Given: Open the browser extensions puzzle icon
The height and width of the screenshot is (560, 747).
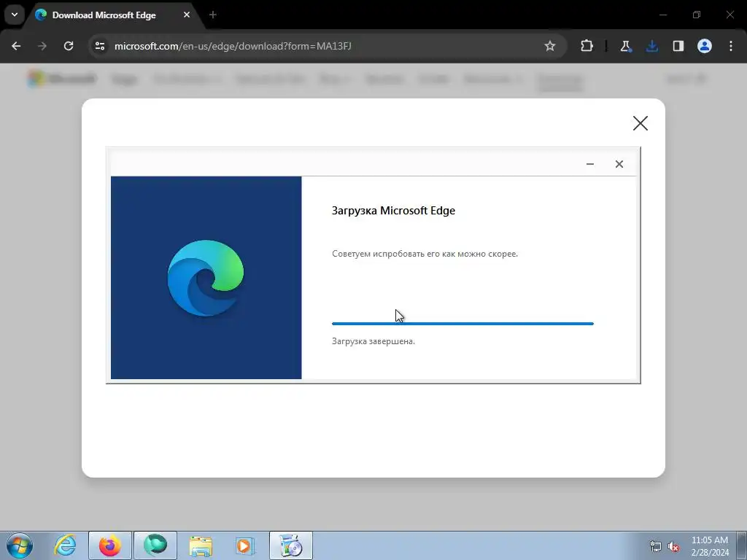Looking at the screenshot, I should 587,46.
